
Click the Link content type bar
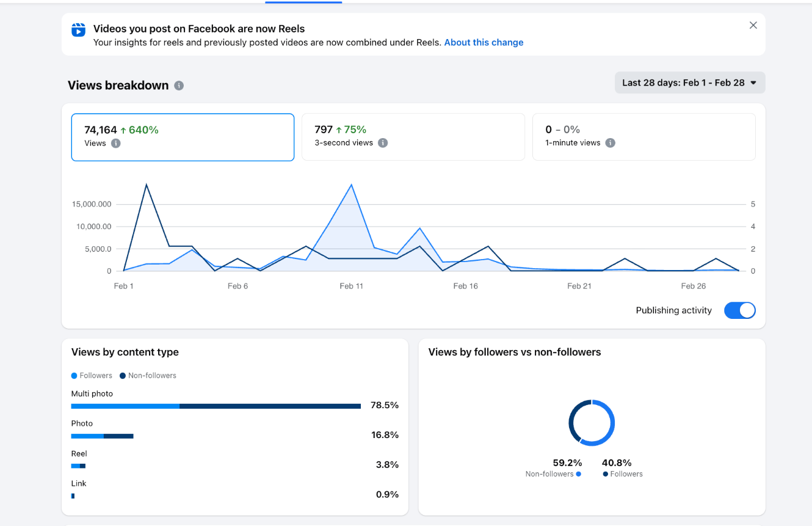pyautogui.click(x=73, y=496)
